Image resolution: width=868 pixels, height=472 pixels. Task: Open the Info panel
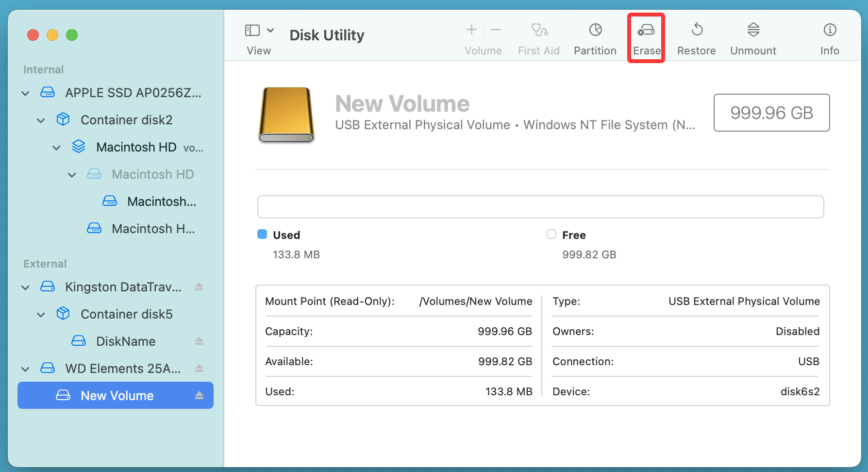(x=830, y=31)
